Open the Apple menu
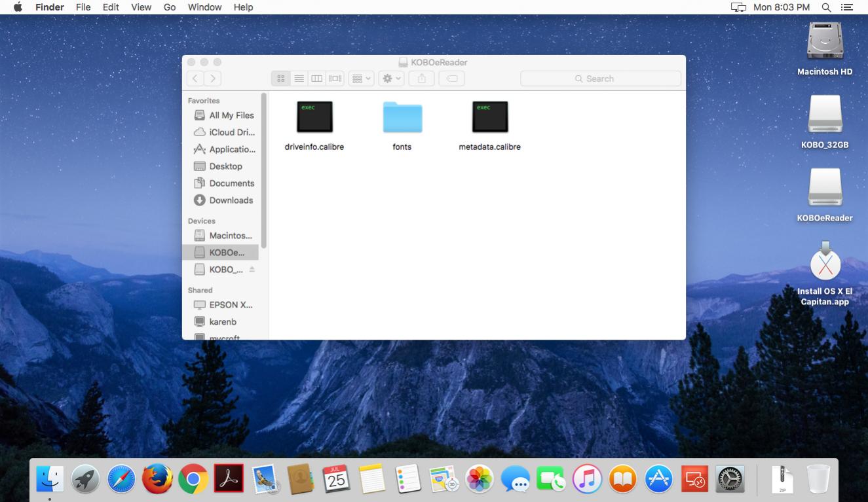 [x=18, y=7]
